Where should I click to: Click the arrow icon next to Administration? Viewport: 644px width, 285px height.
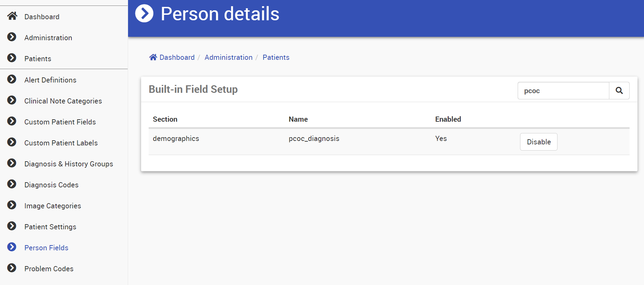click(12, 37)
